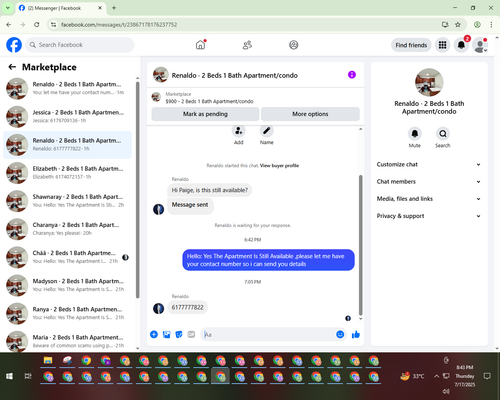Expand Customize chat section

(x=429, y=164)
